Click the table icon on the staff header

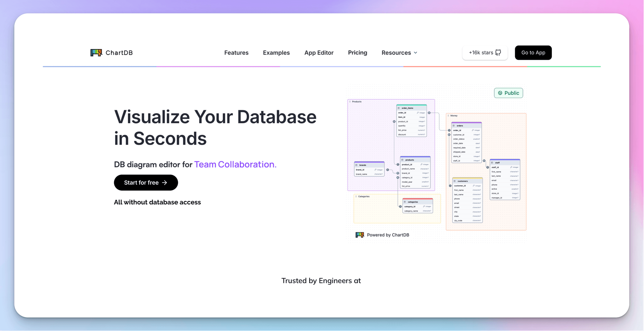(492, 163)
